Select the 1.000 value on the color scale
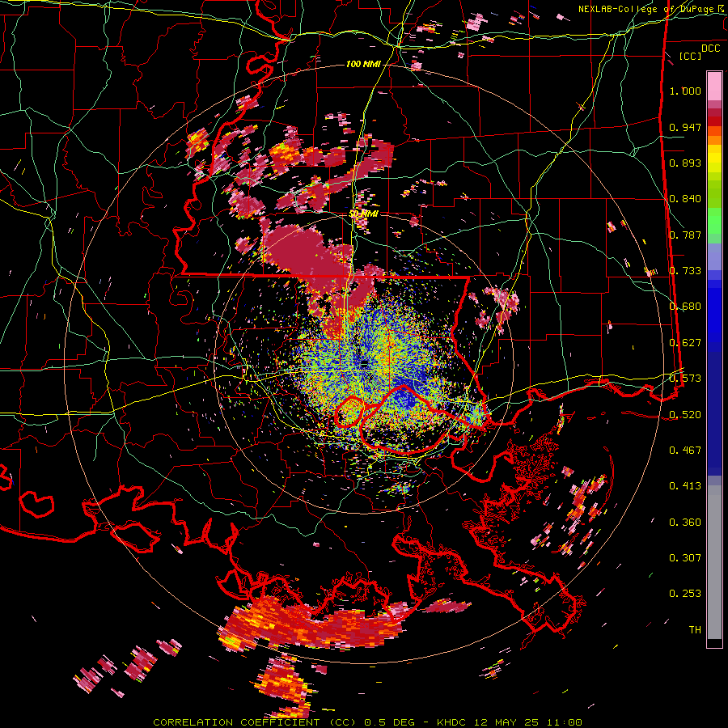 (685, 91)
